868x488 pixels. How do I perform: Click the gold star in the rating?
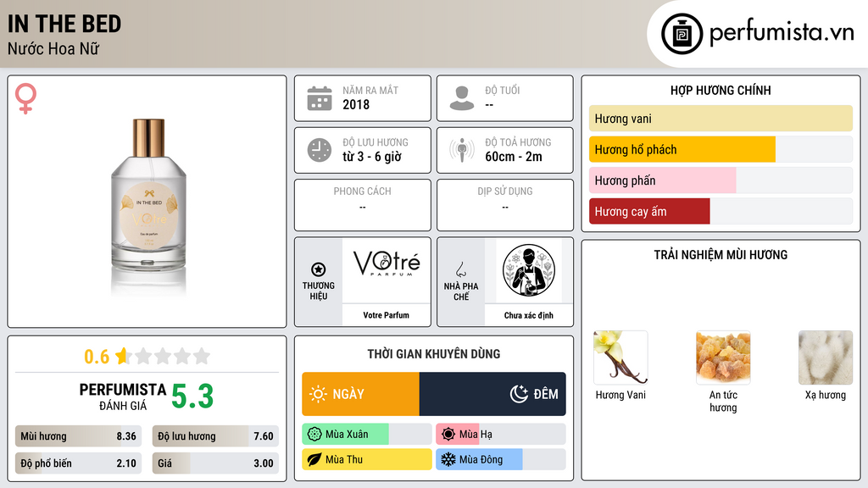click(122, 356)
